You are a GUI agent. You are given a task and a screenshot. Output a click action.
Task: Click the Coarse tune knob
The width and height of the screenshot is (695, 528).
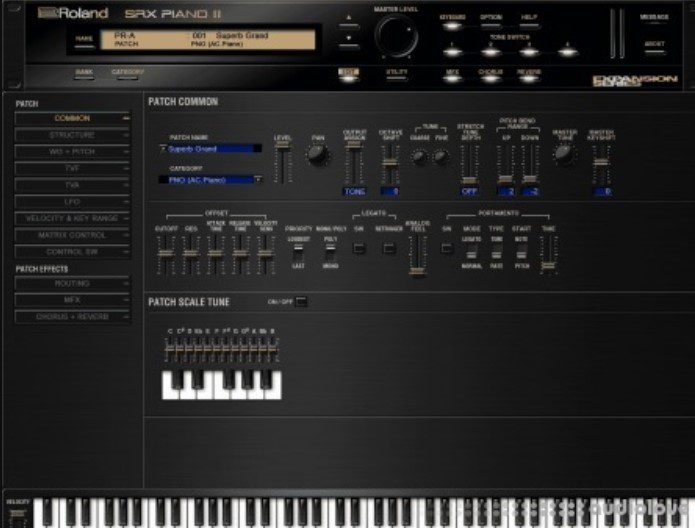click(x=419, y=156)
